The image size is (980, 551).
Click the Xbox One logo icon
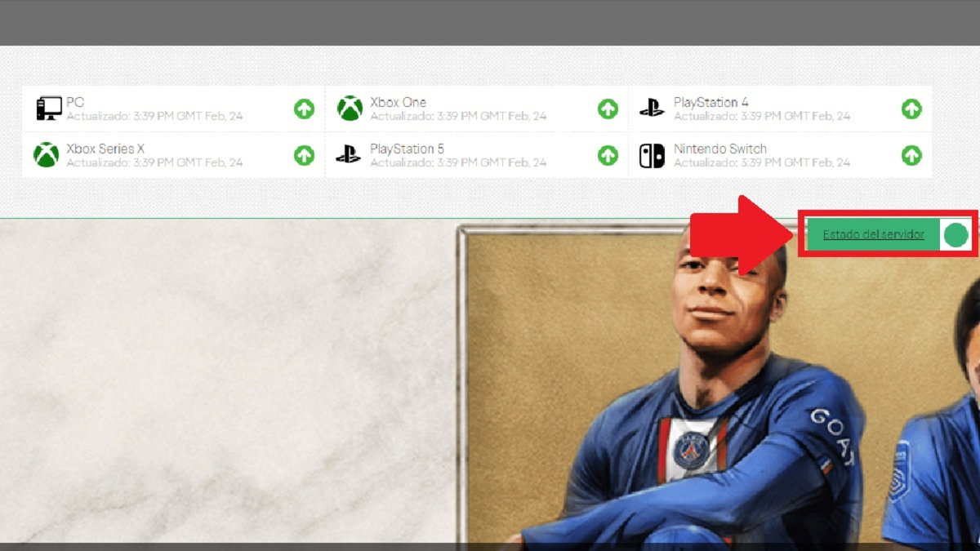[350, 108]
